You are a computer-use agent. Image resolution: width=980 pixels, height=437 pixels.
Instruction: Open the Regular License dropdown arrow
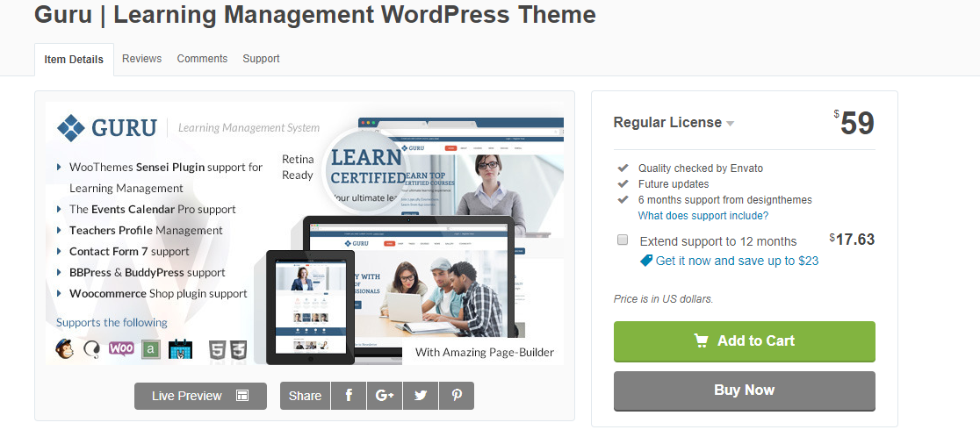coord(730,124)
